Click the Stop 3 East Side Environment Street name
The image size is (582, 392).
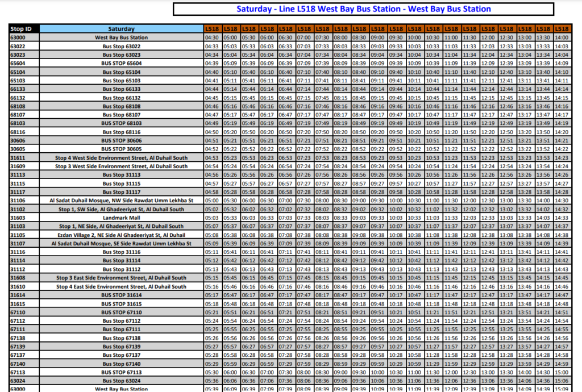coord(121,278)
